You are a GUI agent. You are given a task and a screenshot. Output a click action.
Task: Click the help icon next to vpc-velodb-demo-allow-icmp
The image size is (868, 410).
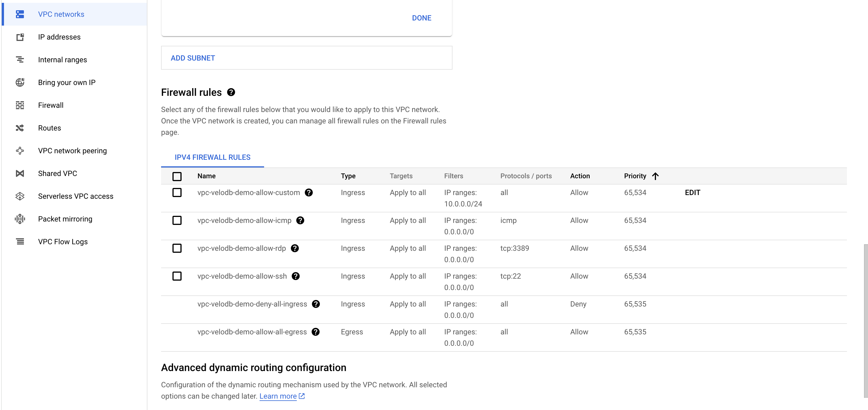(x=300, y=220)
